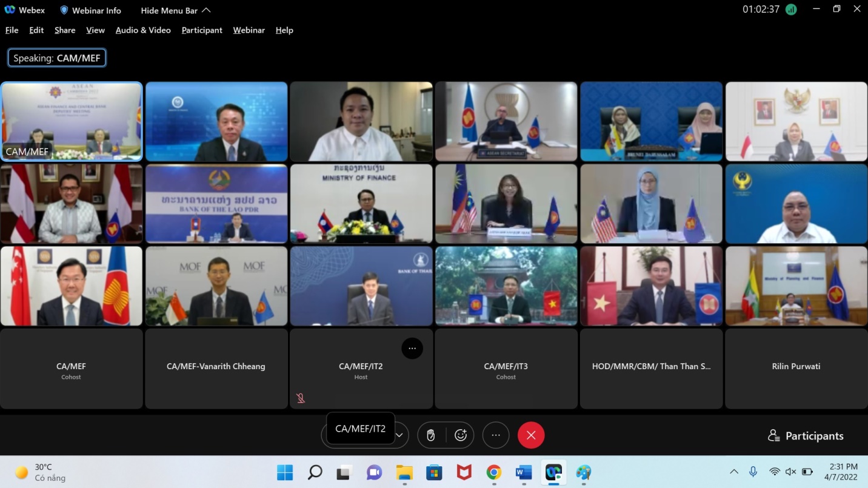Select the Bank of the Lao PDR video tile
This screenshot has height=488, width=868.
pos(216,204)
